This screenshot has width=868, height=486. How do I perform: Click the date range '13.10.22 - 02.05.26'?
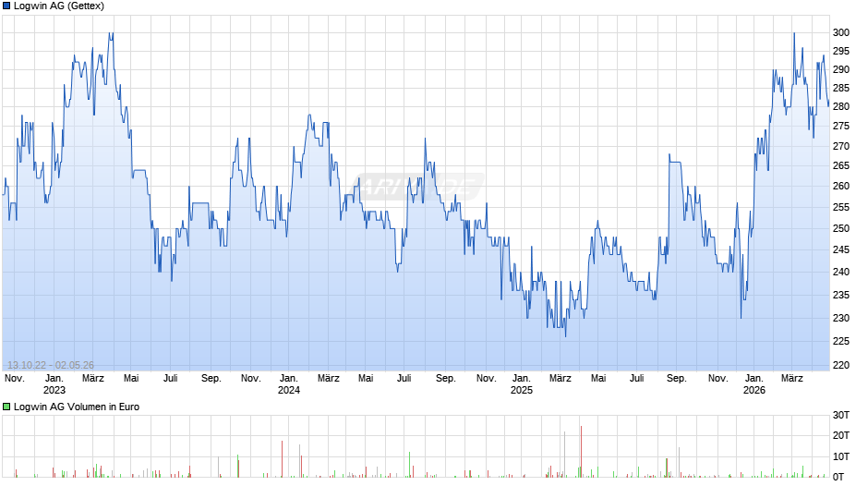[x=51, y=366]
